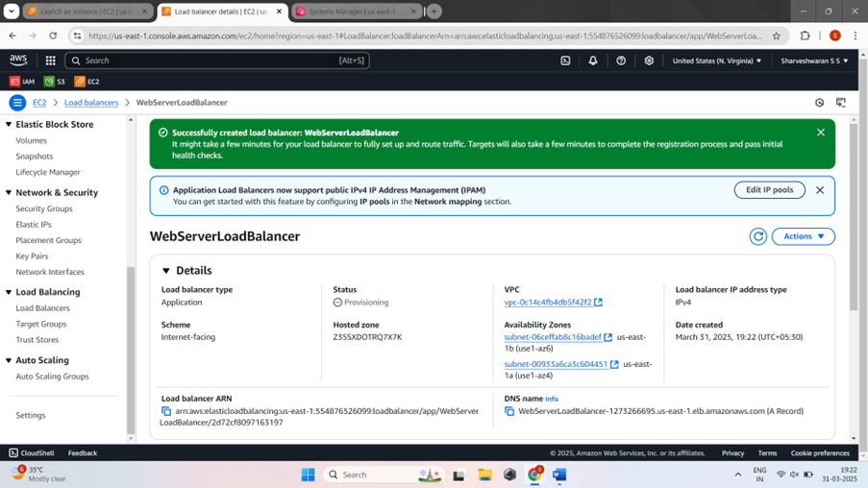Open Cookie preferences in footer
868x488 pixels.
coord(820,452)
